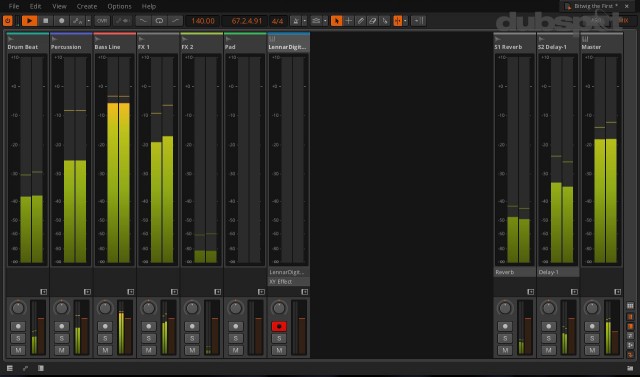Click the global Record button
The image size is (640, 377).
[62, 21]
